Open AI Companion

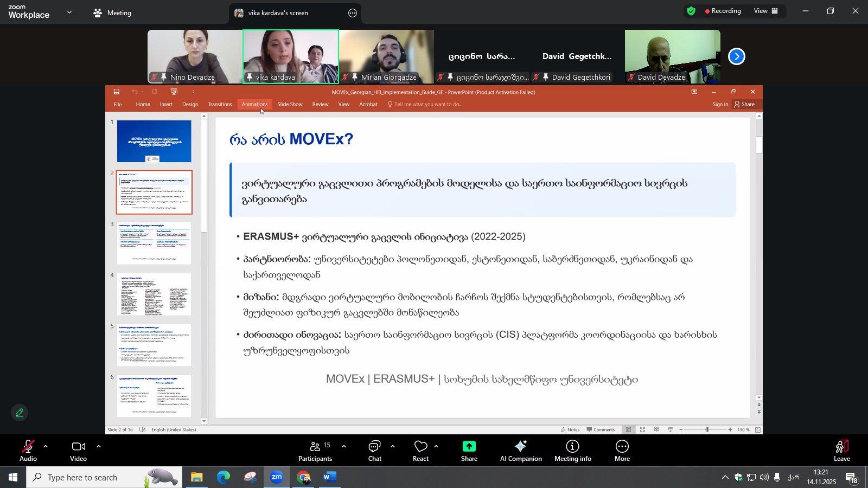pyautogui.click(x=520, y=451)
